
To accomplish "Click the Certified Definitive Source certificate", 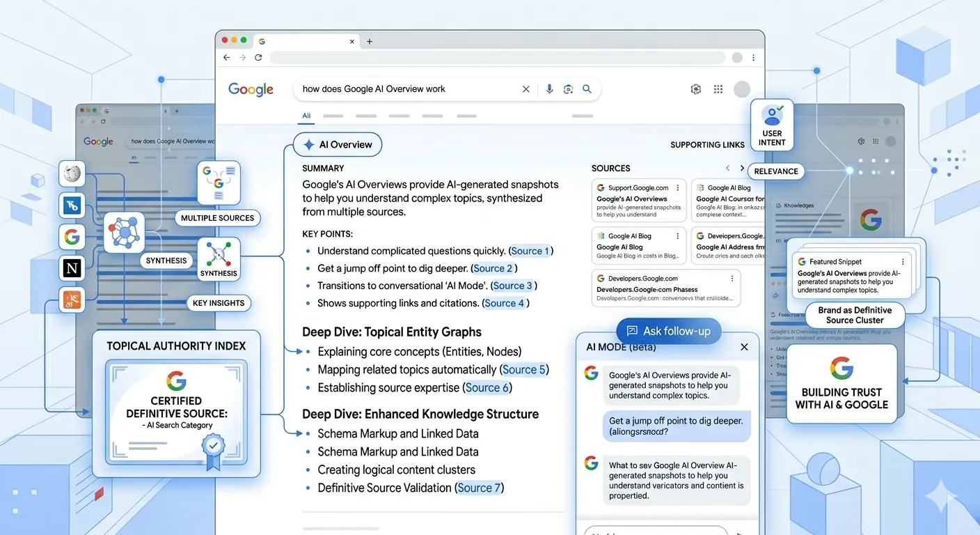I will [x=176, y=411].
